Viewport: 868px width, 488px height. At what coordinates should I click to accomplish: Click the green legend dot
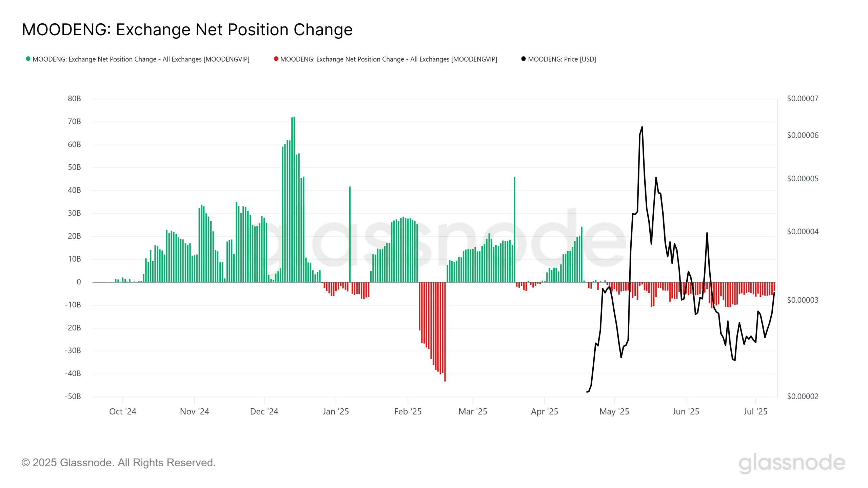(x=28, y=59)
